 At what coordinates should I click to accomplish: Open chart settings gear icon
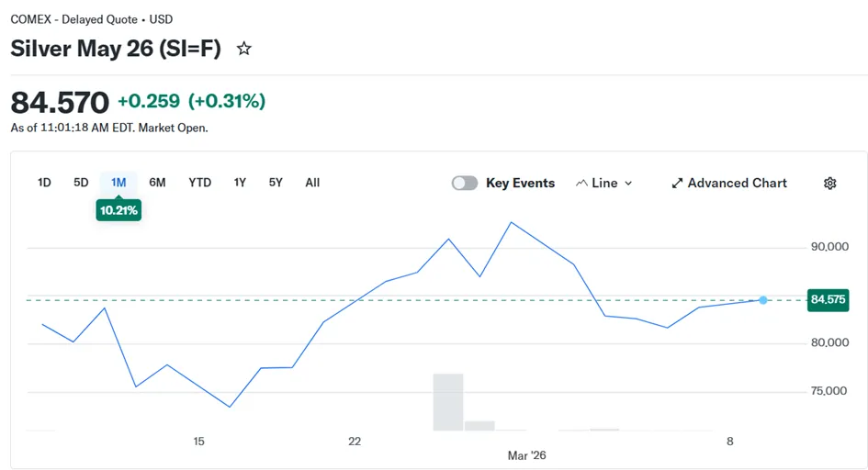point(830,184)
